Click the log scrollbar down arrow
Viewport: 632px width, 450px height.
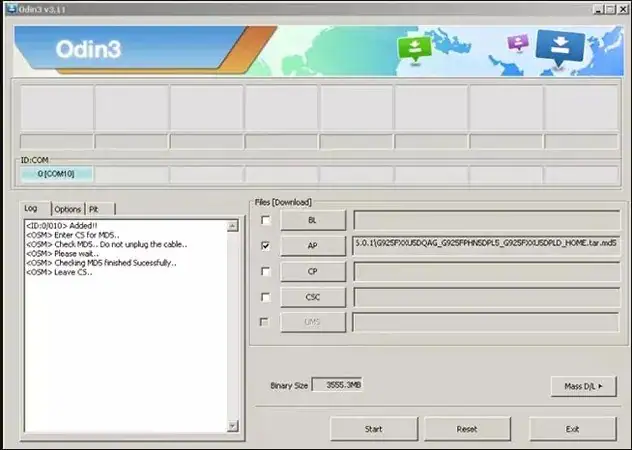coord(233,426)
